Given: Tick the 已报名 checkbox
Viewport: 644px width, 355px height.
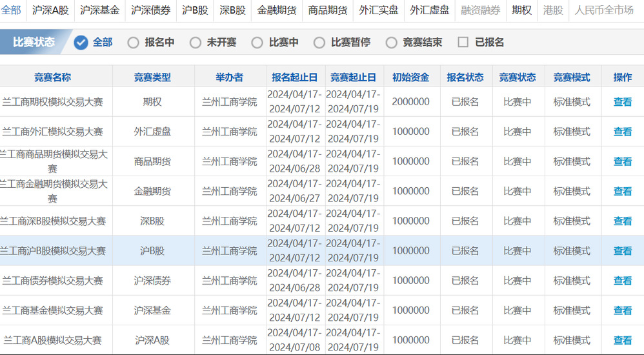Looking at the screenshot, I should click(463, 43).
